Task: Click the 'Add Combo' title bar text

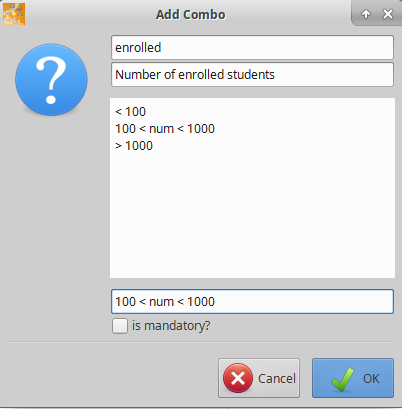Action: (x=191, y=15)
